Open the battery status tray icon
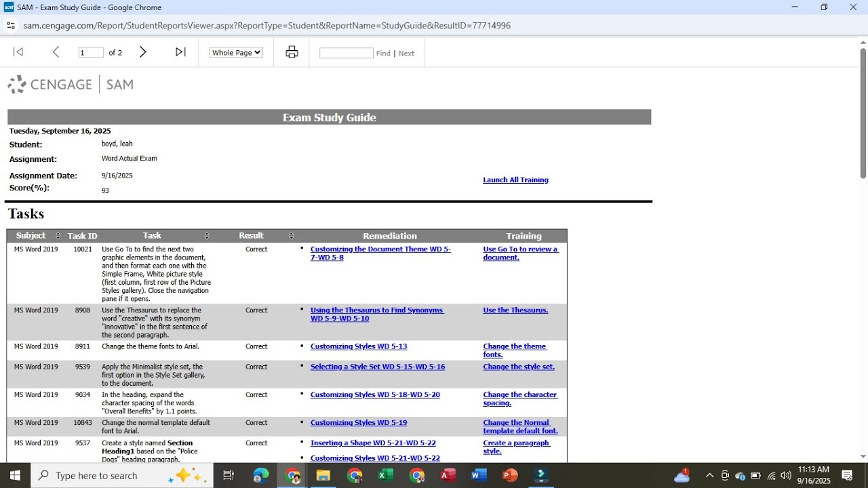868x488 pixels. (755, 475)
